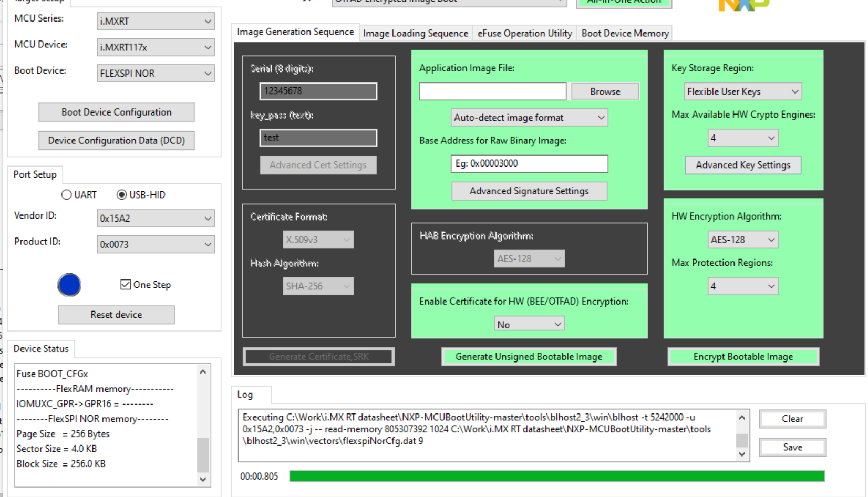
Task: Open Max Available HW Crypto Engines dropdown
Action: coord(742,138)
